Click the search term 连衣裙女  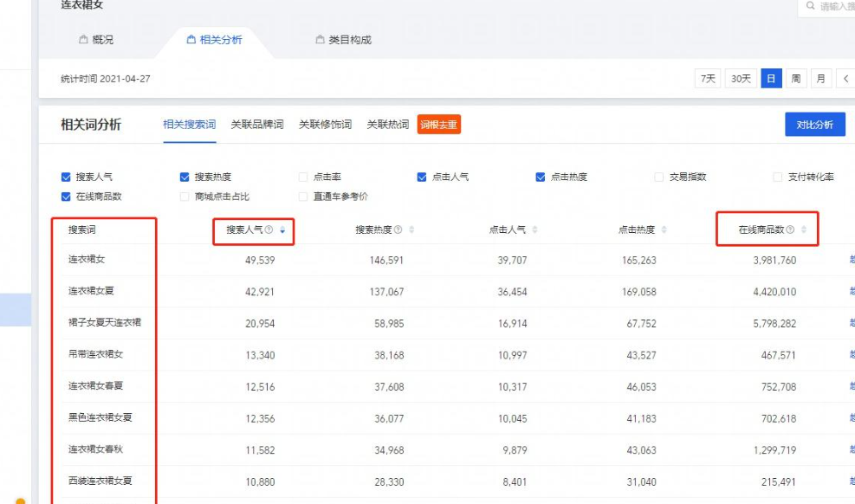click(x=86, y=259)
